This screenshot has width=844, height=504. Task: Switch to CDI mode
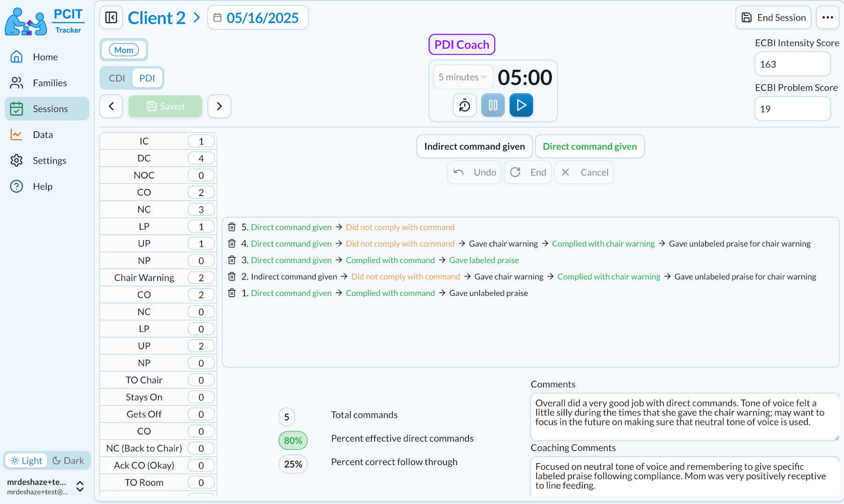[x=117, y=78]
